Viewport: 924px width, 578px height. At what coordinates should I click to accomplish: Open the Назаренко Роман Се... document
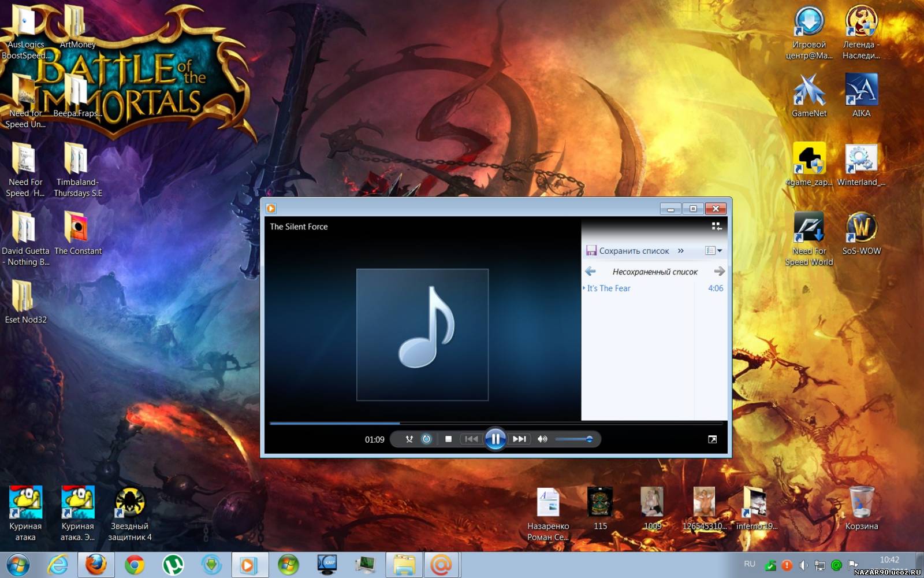[548, 514]
